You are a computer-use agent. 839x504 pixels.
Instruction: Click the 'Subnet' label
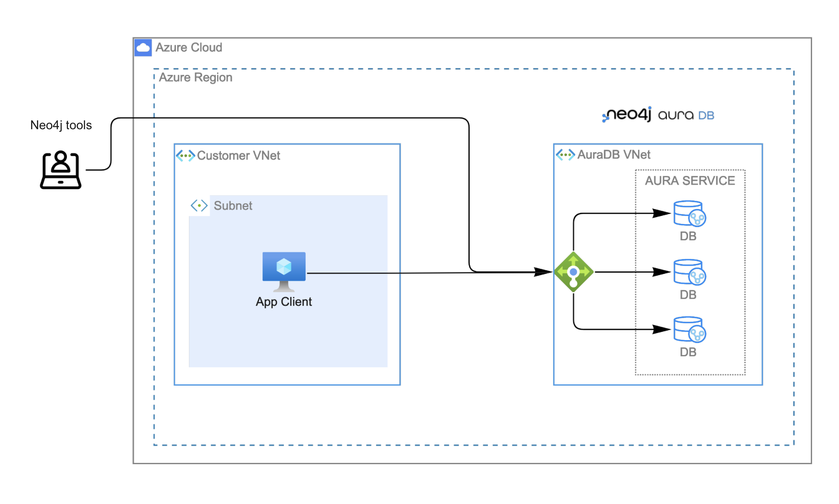pyautogui.click(x=233, y=206)
